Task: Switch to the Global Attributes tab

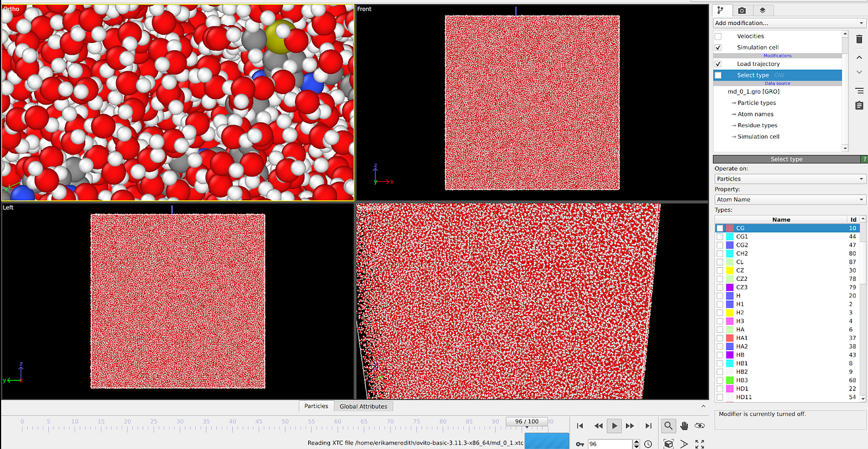Action: [x=363, y=406]
